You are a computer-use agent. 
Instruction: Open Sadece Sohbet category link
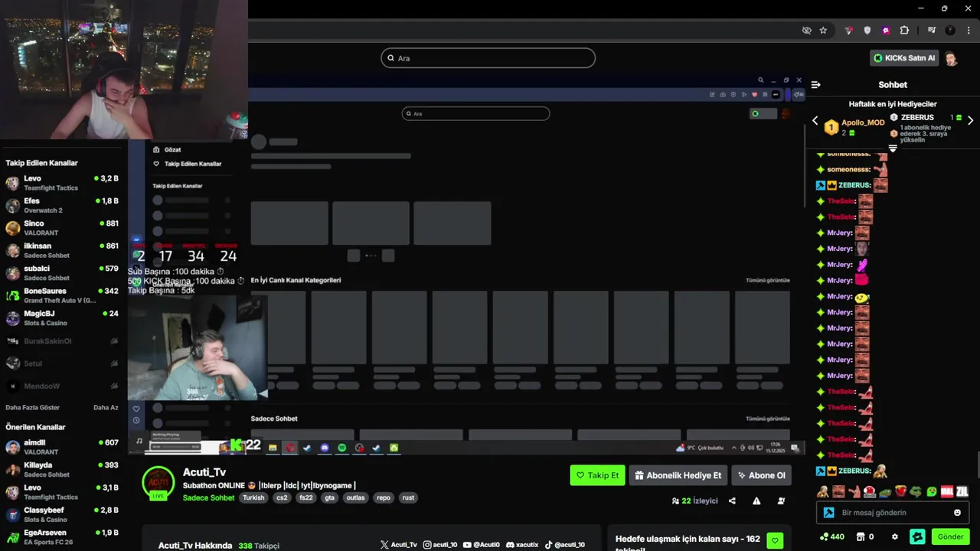pos(208,497)
